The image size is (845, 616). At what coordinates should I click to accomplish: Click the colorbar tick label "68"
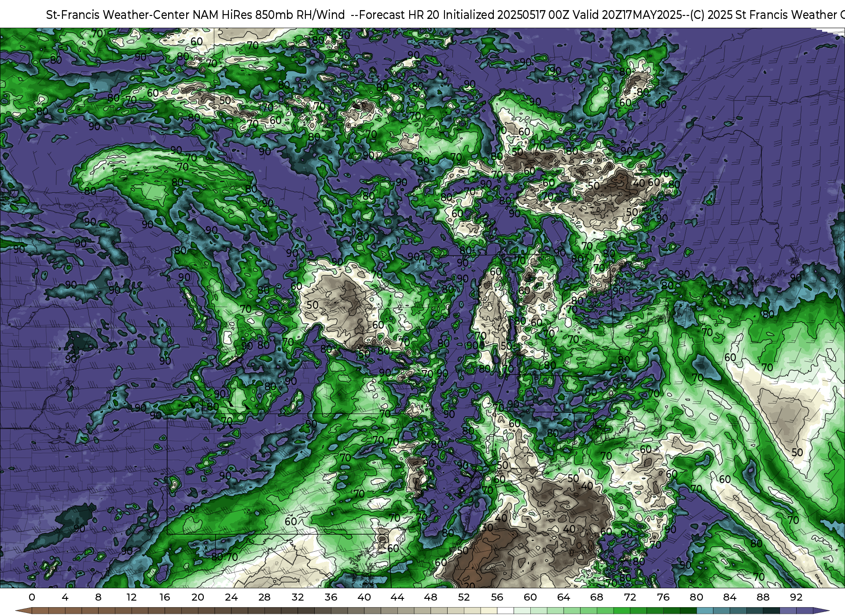[x=597, y=597]
